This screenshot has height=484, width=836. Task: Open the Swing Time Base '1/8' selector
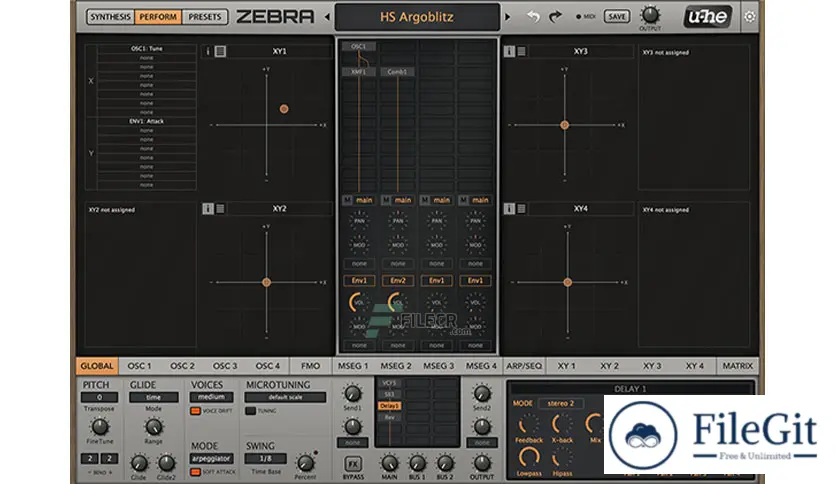(x=266, y=458)
